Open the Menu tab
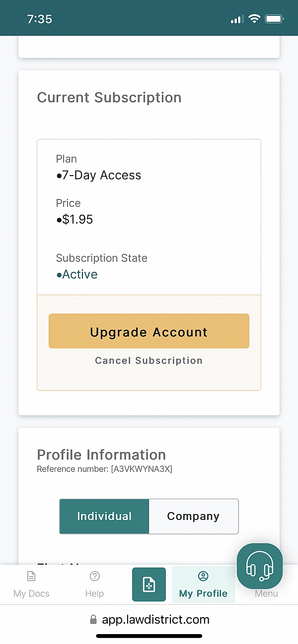This screenshot has height=644, width=298. [x=266, y=593]
